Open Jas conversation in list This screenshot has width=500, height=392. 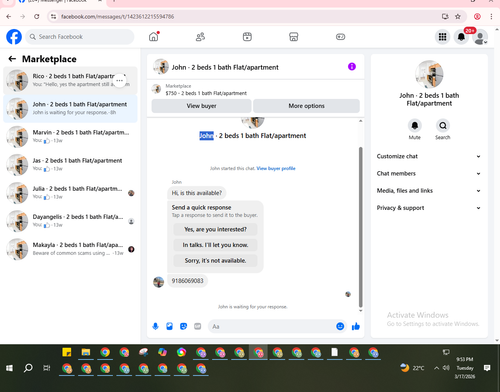click(x=70, y=165)
